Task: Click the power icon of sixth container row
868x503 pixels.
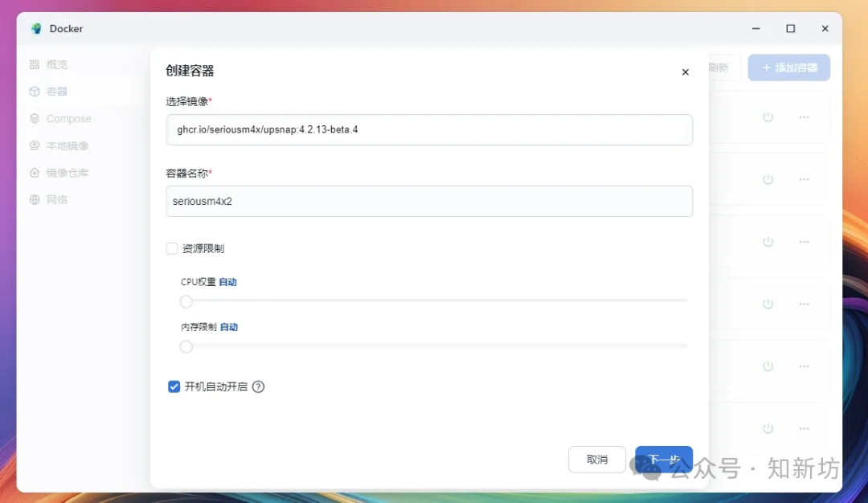Action: point(768,428)
